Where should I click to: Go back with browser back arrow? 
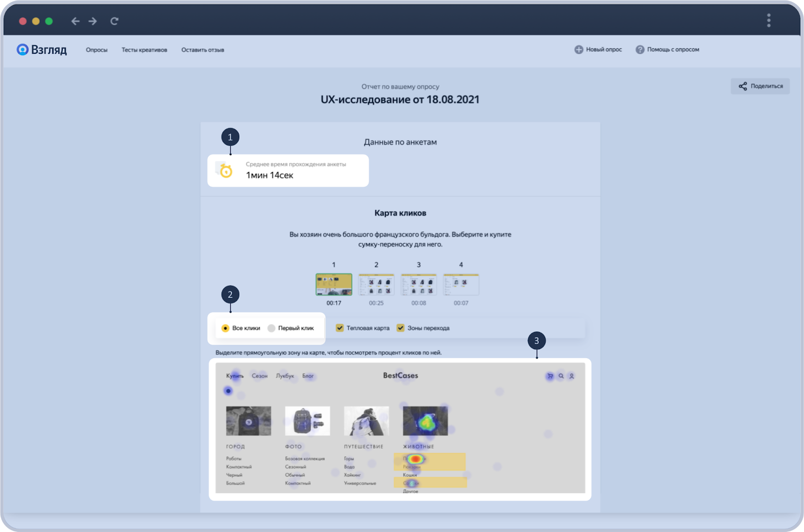pyautogui.click(x=75, y=21)
